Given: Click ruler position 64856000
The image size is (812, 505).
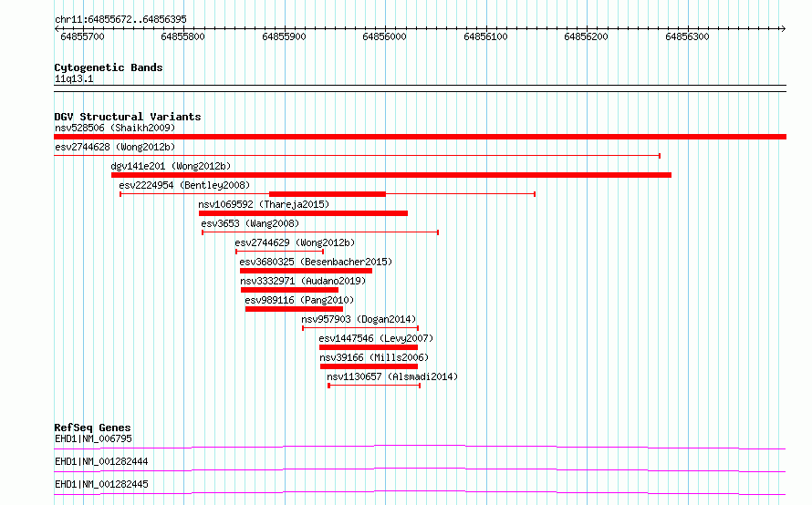Looking at the screenshot, I should pyautogui.click(x=384, y=36).
